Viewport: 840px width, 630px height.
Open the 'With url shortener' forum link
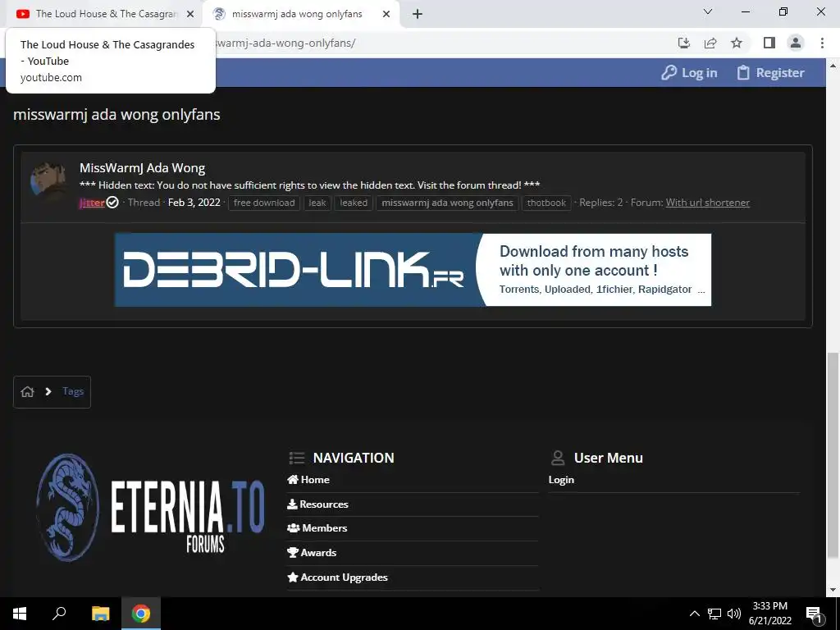click(708, 203)
